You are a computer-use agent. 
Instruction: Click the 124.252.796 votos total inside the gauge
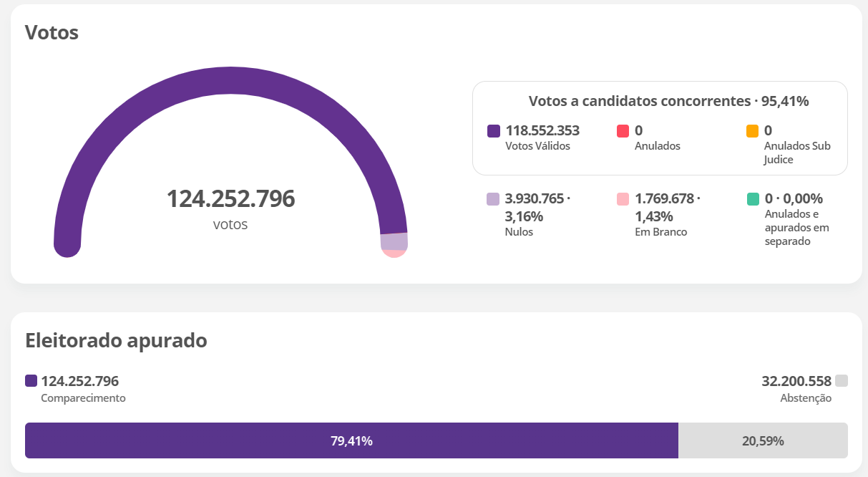tap(230, 199)
